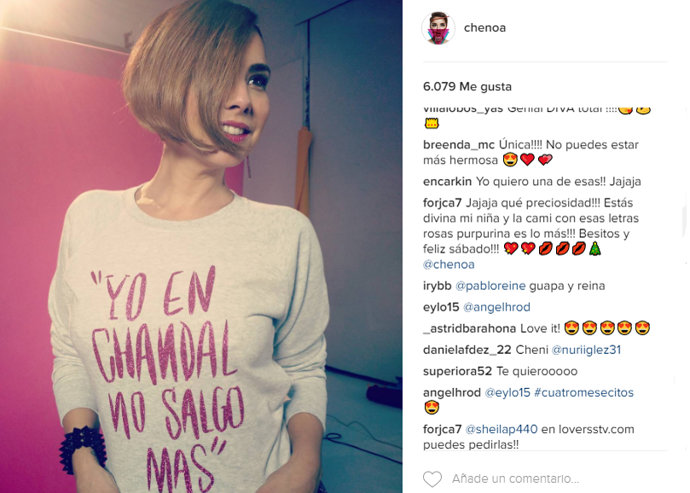Open _astridbarahona commenter profile
Image resolution: width=690 pixels, height=493 pixels.
(470, 328)
